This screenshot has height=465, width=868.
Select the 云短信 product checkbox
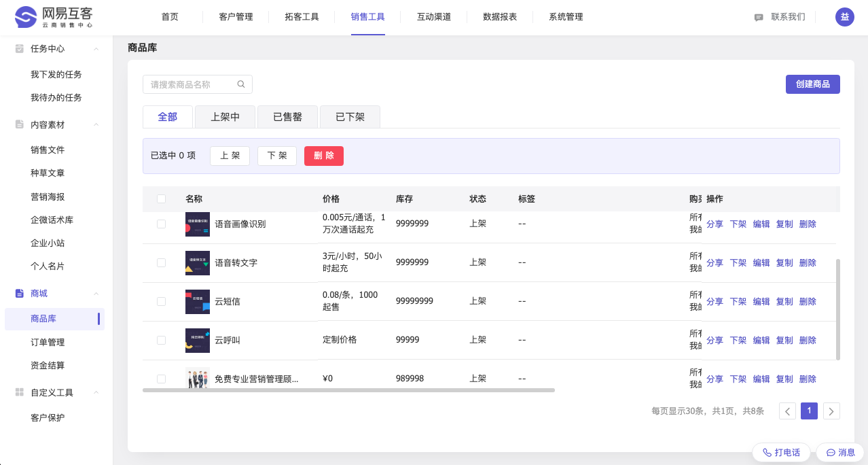[x=161, y=301]
